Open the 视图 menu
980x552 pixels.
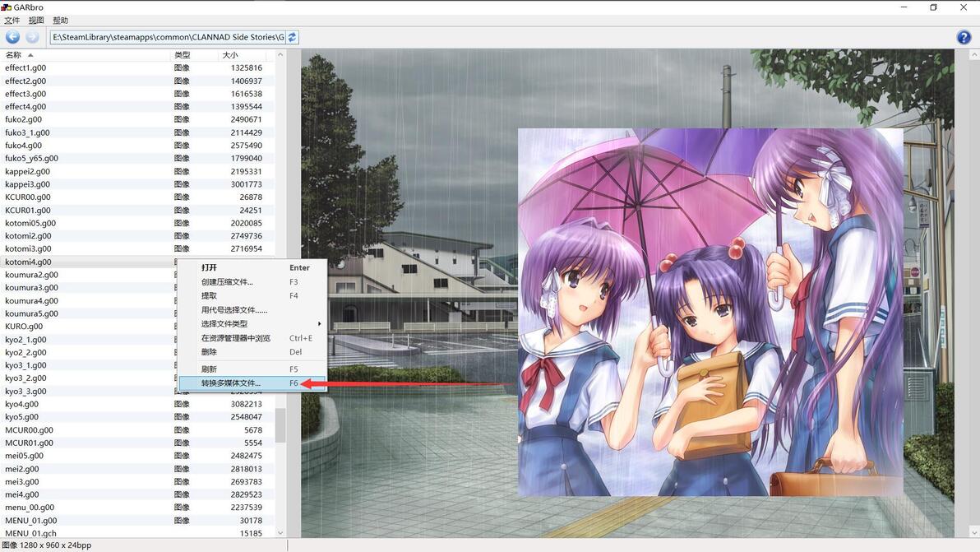pos(36,20)
